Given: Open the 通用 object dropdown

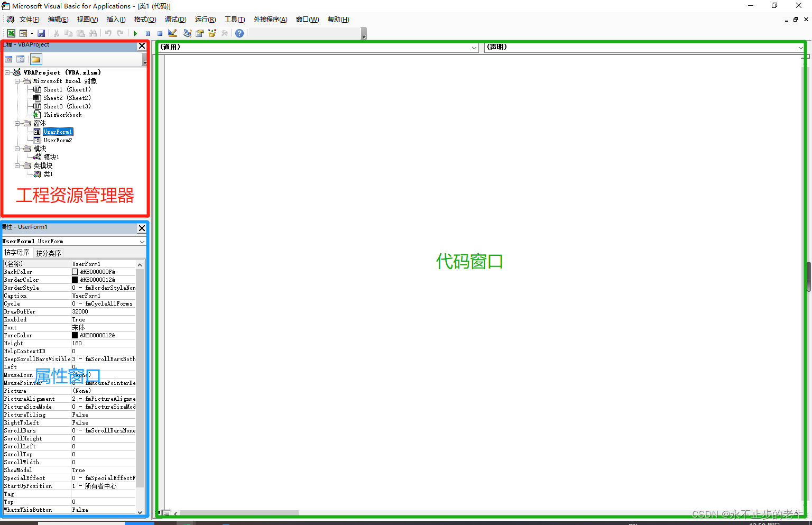Looking at the screenshot, I should coord(474,48).
